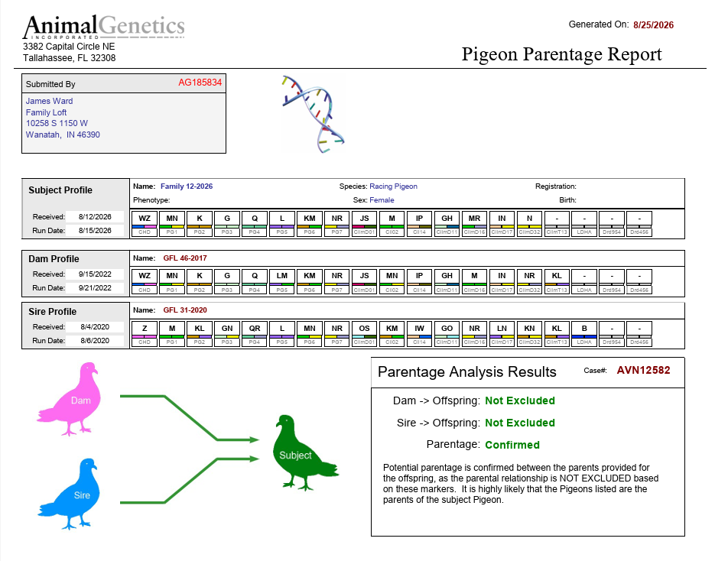728x561 pixels.
Task: Click the Parentage Confirmed result
Action: [512, 445]
